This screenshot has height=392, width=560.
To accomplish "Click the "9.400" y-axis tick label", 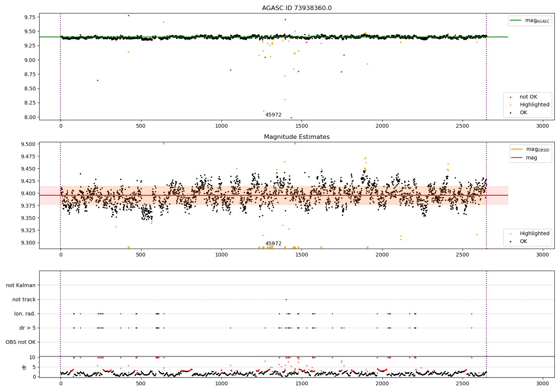I will click(x=28, y=193).
